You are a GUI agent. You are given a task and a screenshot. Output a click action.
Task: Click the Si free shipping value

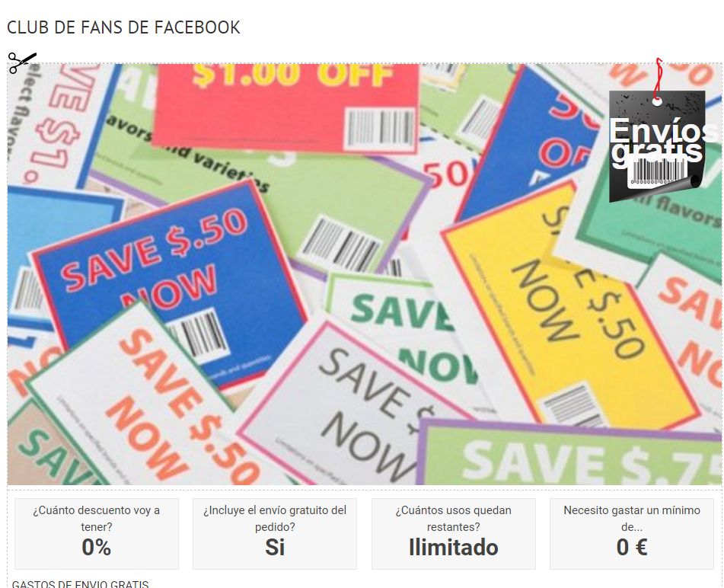pos(275,548)
